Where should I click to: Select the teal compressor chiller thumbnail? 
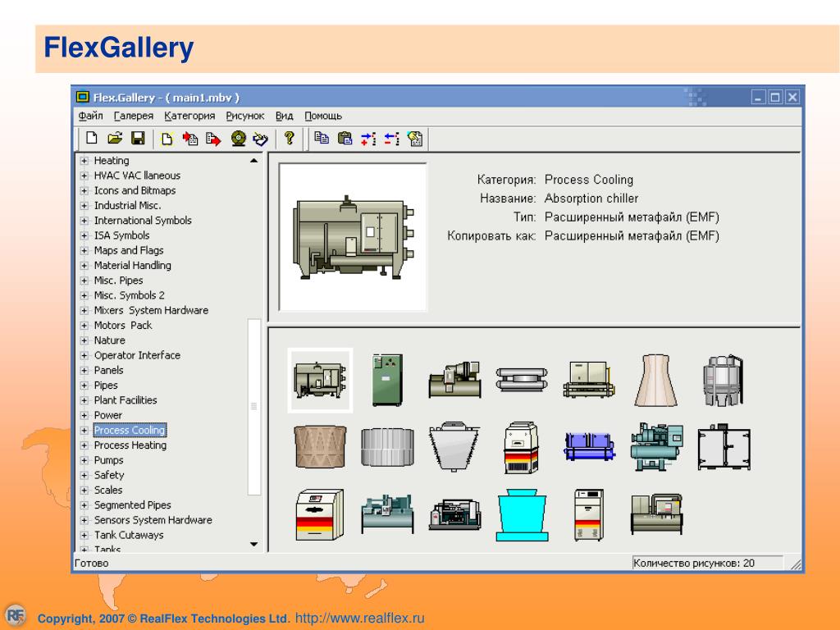click(657, 447)
